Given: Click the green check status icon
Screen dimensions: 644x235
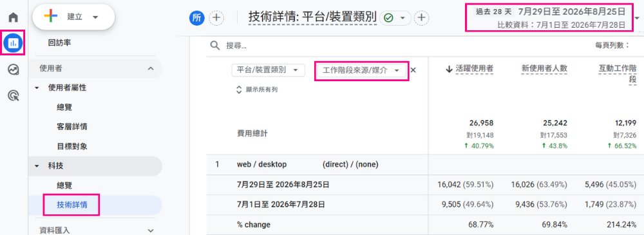Looking at the screenshot, I should (388, 18).
